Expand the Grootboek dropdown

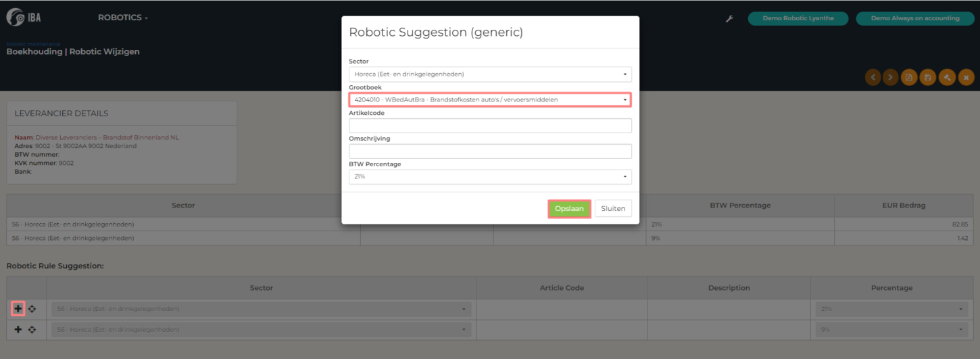pyautogui.click(x=490, y=100)
